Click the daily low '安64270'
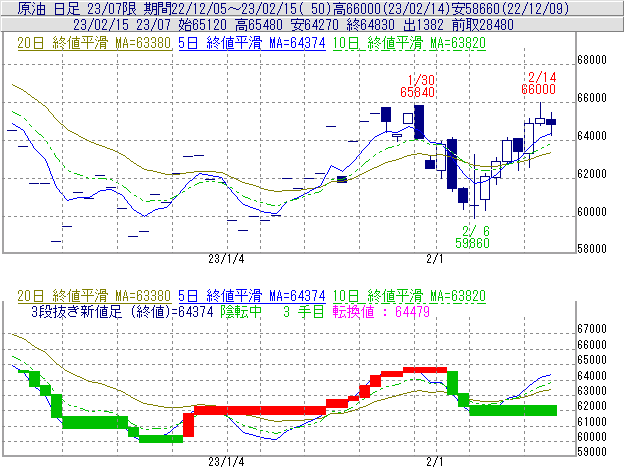624x475 pixels. pos(314,25)
